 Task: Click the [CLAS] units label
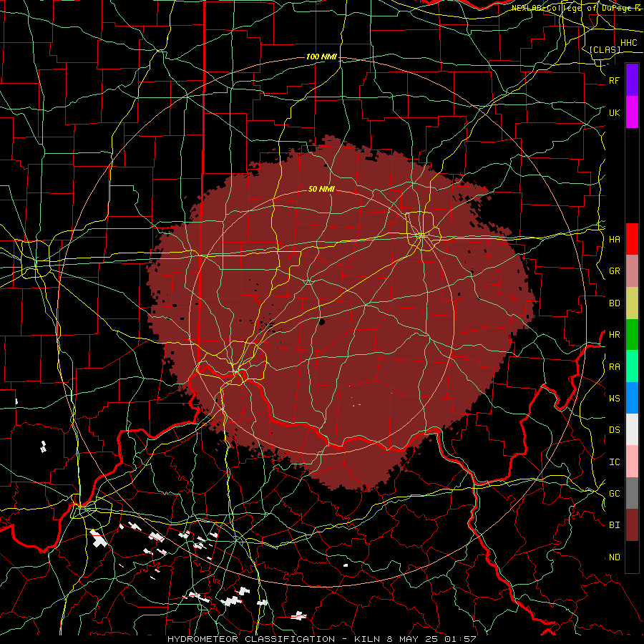pos(605,49)
